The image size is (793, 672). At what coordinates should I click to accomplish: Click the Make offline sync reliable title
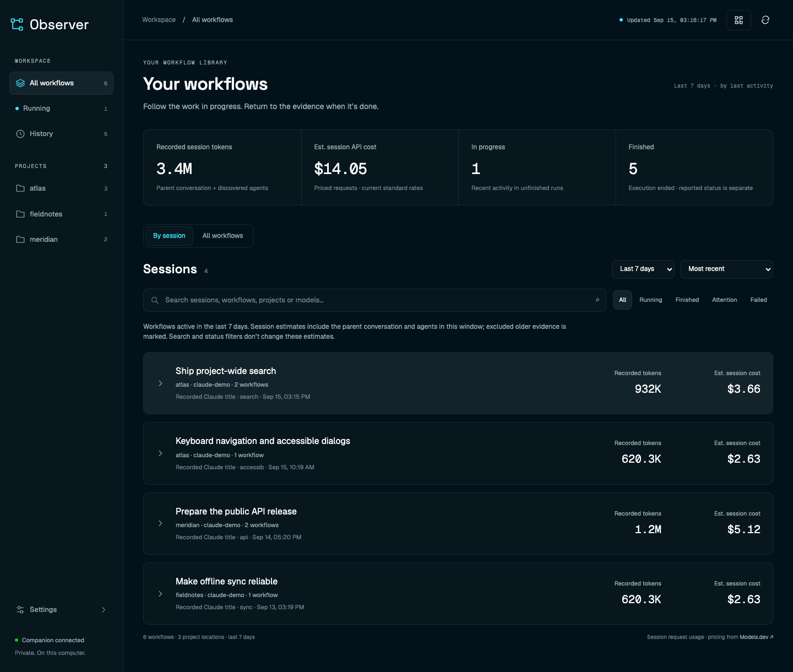coord(226,582)
